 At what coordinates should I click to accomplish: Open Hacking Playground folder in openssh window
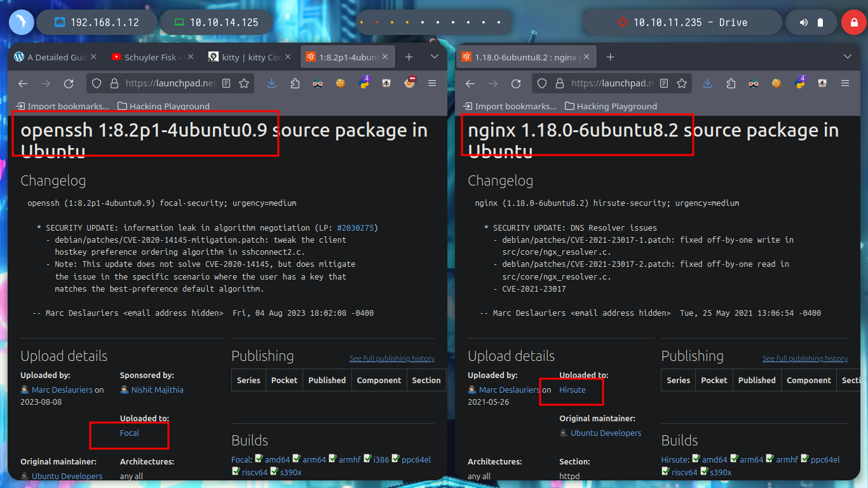click(163, 106)
